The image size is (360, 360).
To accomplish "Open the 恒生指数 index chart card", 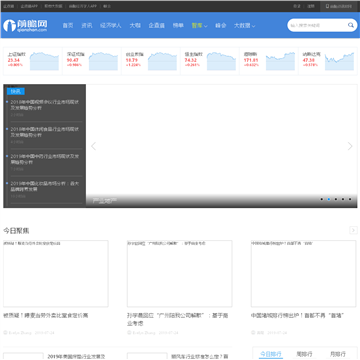I will 210,61.
